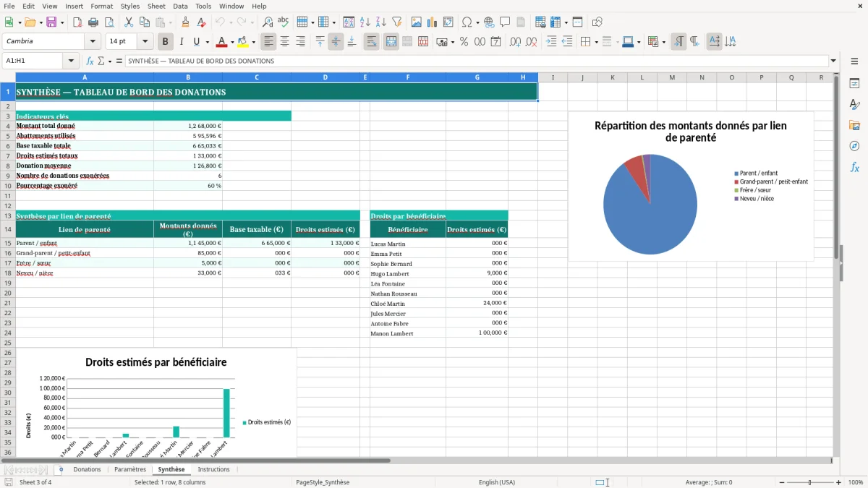Click row header 14

coord(7,229)
